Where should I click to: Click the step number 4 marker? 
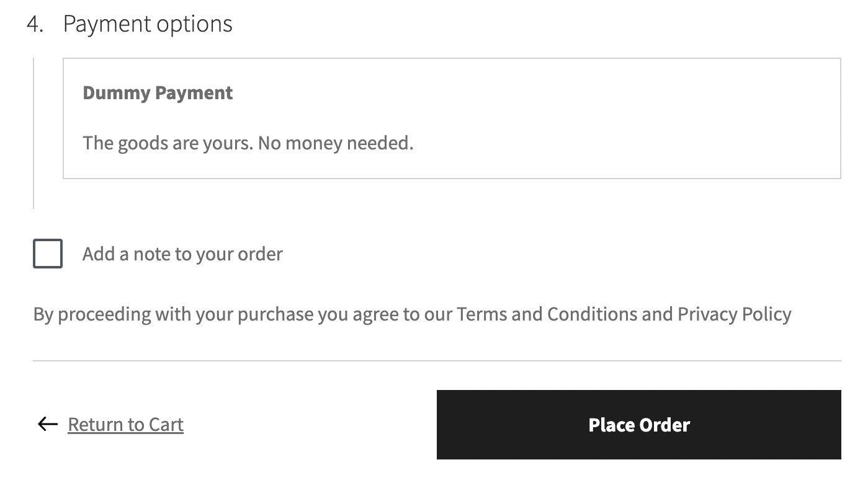coord(35,24)
